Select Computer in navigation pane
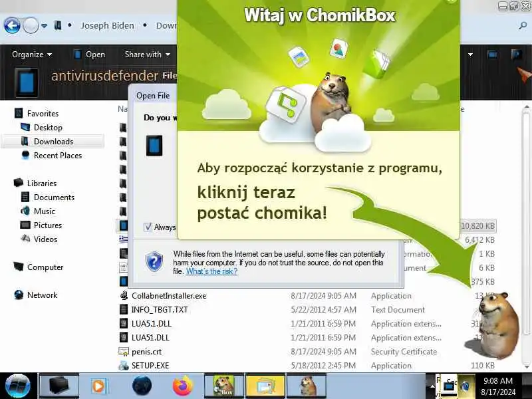This screenshot has height=399, width=532. [45, 267]
